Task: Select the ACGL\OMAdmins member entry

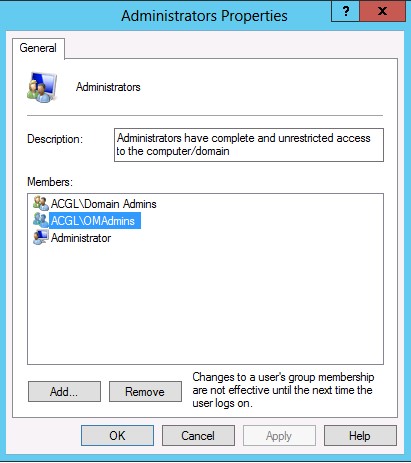Action: coord(95,221)
